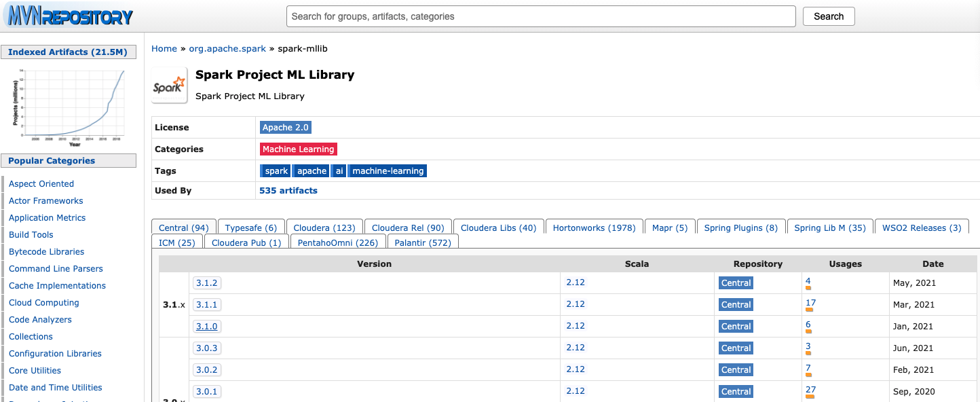Screen dimensions: 980x402
Task: Click the Indexed Artifacts growth chart
Action: [x=68, y=105]
